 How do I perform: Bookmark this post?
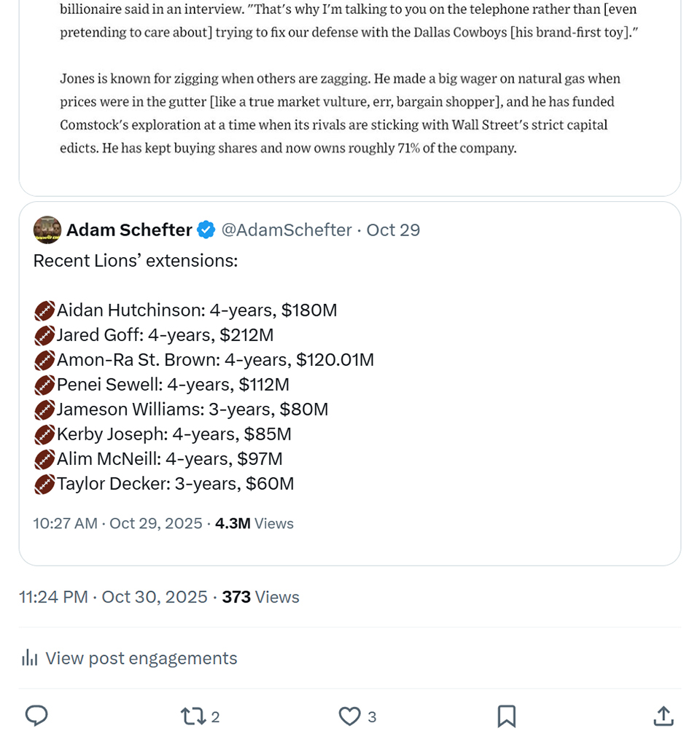[x=507, y=716]
